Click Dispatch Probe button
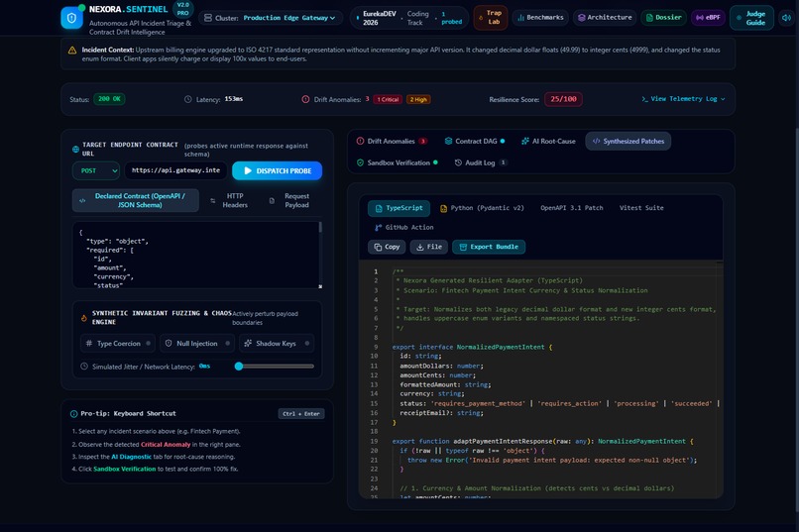799x532 pixels. pyautogui.click(x=278, y=170)
